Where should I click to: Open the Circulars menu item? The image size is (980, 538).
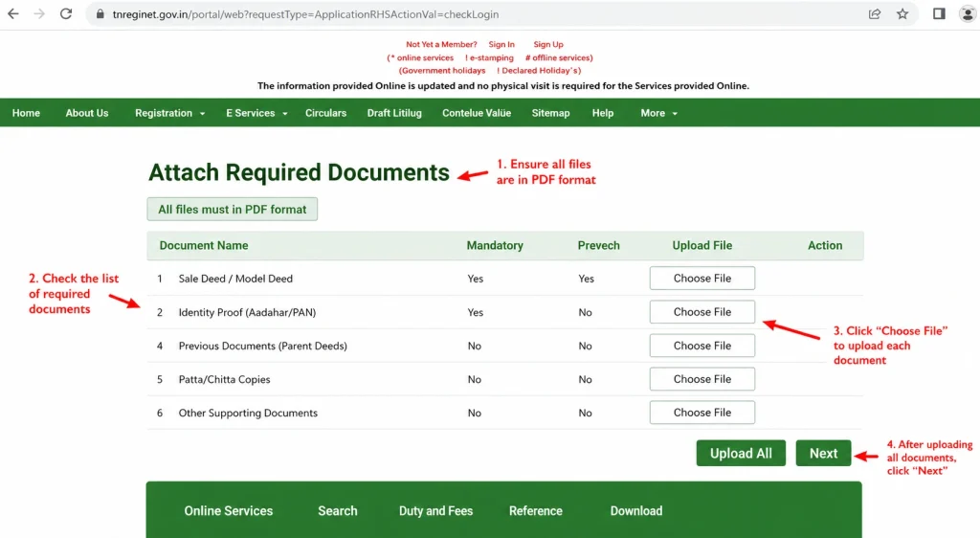pos(325,113)
